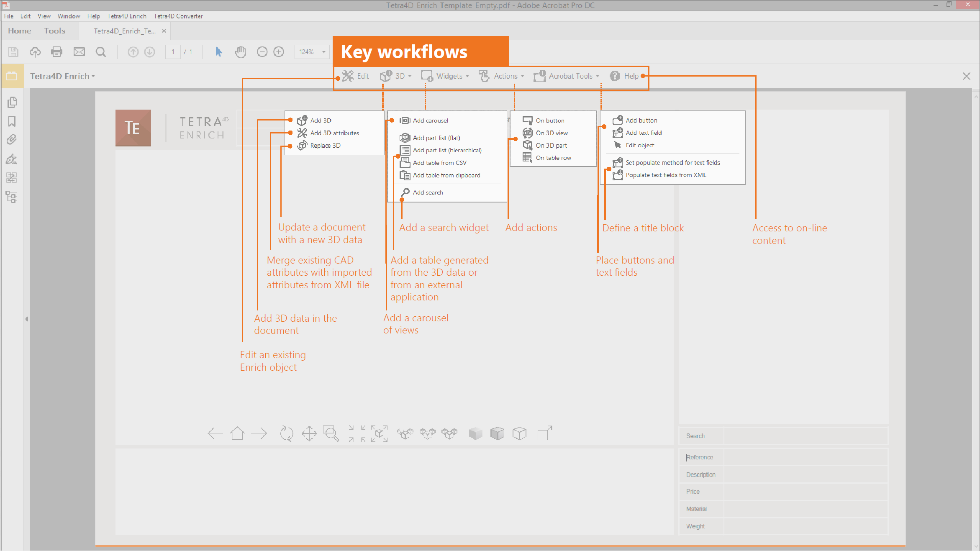This screenshot has width=980, height=551.
Task: Click the 3D toolbar Fit visible icon
Action: pyautogui.click(x=380, y=433)
